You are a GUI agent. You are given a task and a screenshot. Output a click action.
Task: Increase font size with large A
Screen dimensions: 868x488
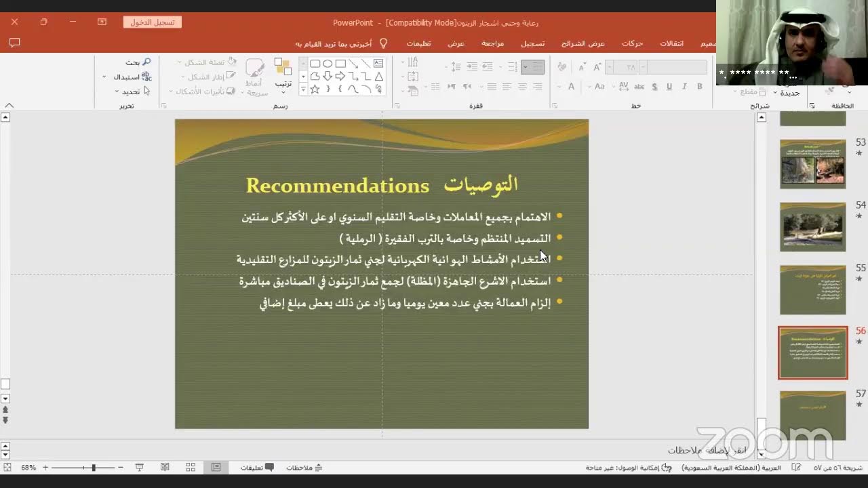tap(597, 66)
